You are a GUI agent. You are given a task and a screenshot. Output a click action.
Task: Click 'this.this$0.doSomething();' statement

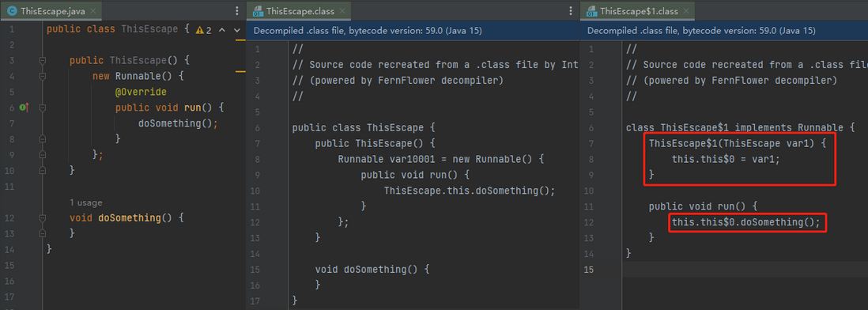click(x=745, y=222)
